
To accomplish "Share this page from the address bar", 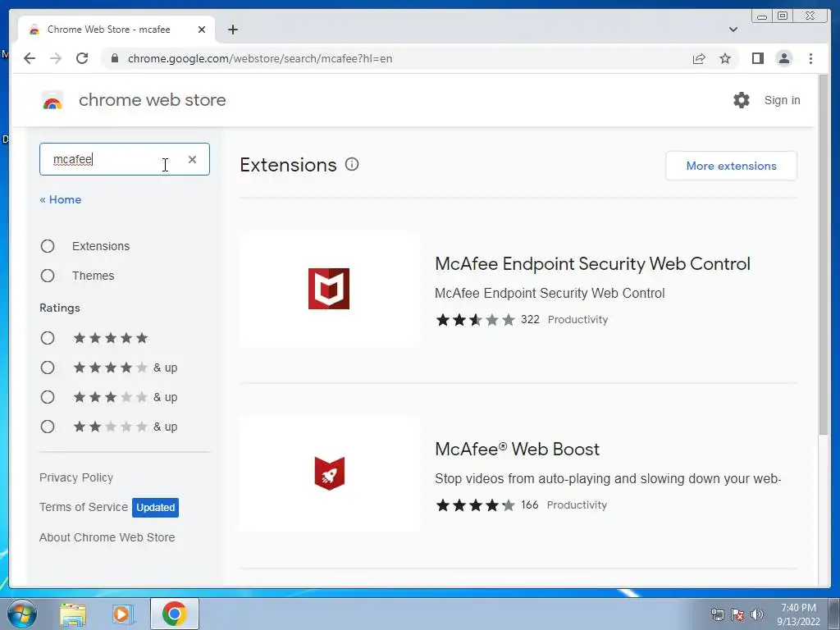I will tap(699, 58).
